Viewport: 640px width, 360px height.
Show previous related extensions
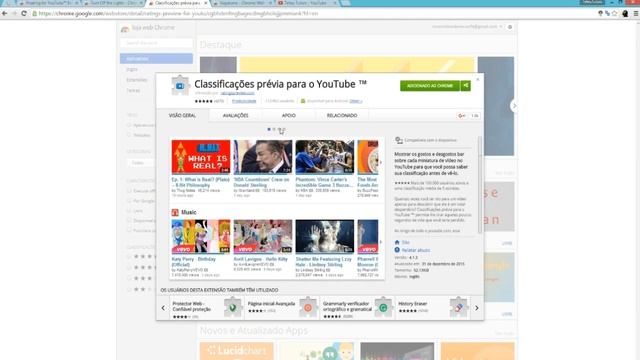163,308
